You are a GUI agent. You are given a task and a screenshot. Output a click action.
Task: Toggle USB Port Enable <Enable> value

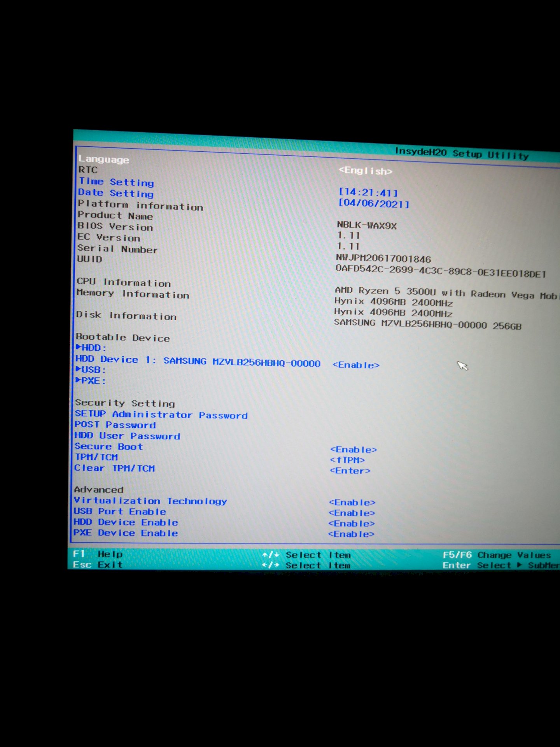[352, 513]
